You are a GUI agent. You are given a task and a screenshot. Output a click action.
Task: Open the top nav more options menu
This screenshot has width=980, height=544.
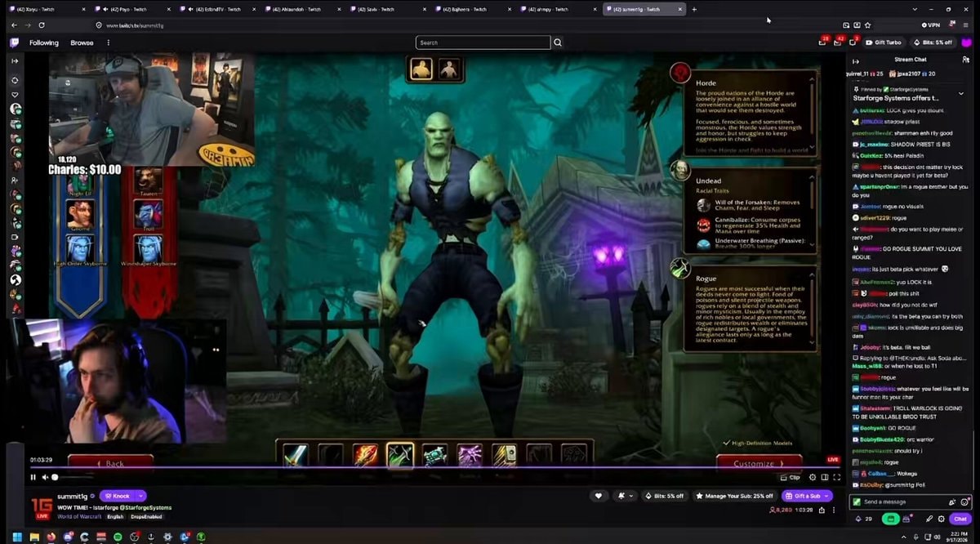[108, 42]
